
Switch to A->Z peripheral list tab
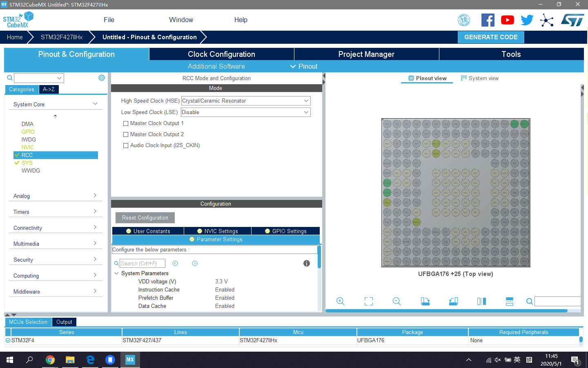tap(49, 89)
